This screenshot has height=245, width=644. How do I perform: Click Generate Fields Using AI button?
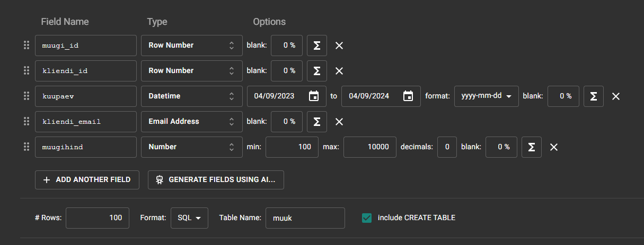(x=216, y=179)
